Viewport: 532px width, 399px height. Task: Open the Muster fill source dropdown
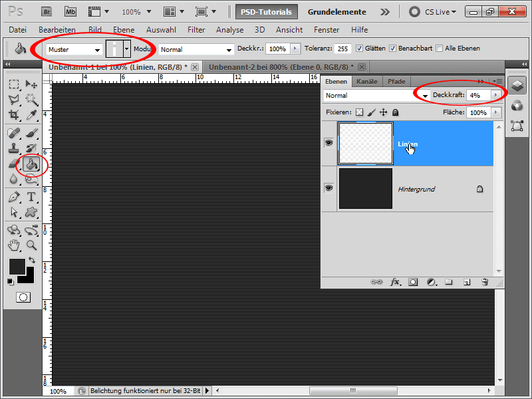pyautogui.click(x=74, y=49)
